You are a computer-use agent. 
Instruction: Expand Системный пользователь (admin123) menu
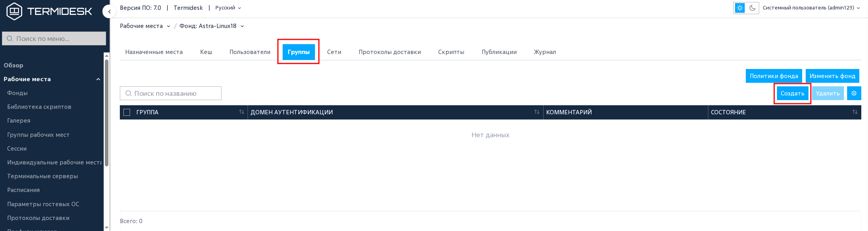(811, 8)
